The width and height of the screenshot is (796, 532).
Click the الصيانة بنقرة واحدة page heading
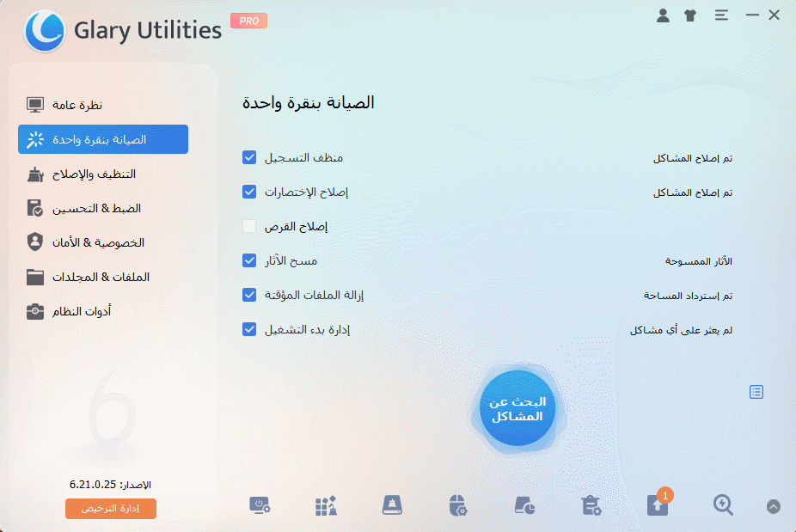[x=308, y=103]
